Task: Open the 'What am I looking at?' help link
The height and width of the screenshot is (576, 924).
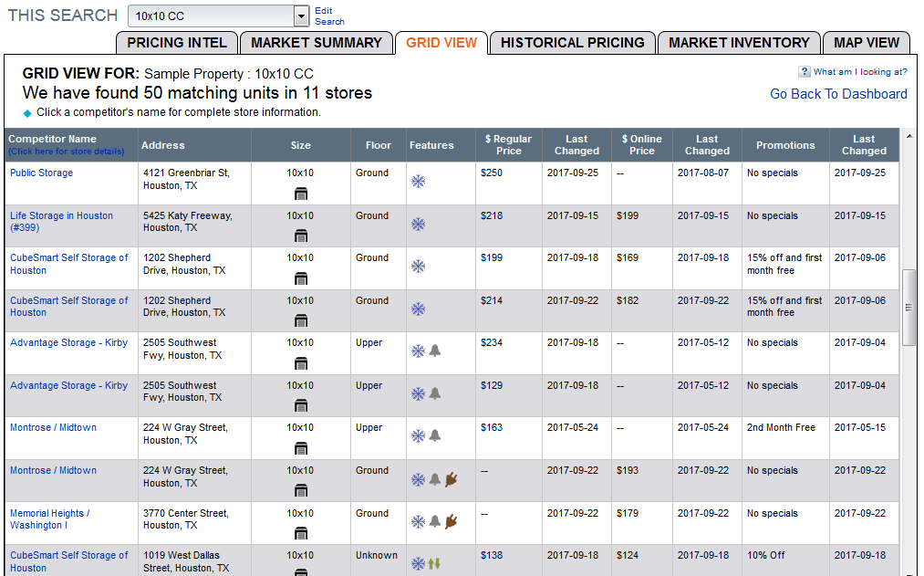Action: pos(860,72)
